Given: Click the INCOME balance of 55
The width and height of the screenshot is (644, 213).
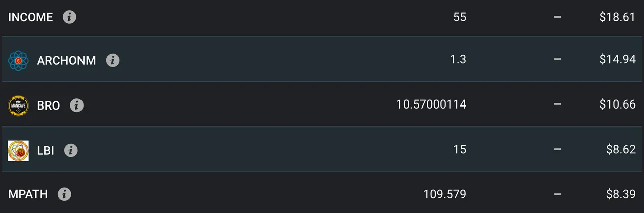Looking at the screenshot, I should 460,17.
